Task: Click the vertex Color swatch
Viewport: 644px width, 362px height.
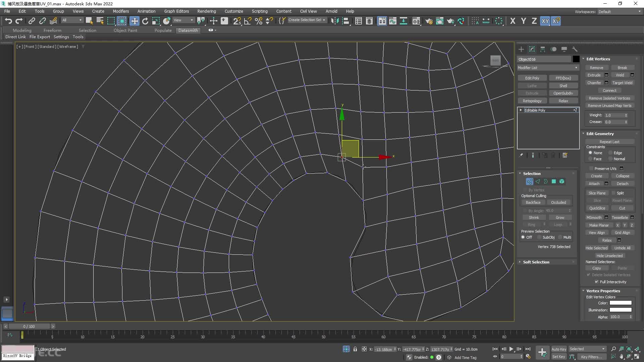Action: 621,303
